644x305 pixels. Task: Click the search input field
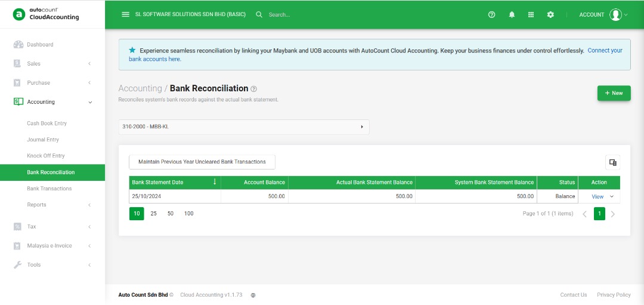click(x=310, y=14)
